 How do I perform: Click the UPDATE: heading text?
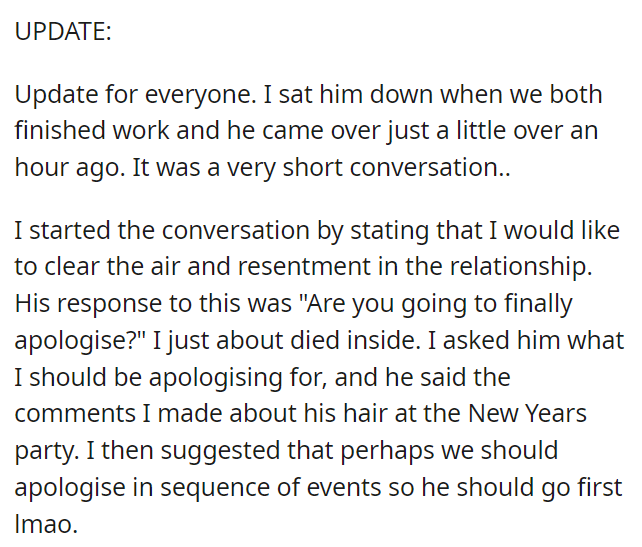[63, 31]
